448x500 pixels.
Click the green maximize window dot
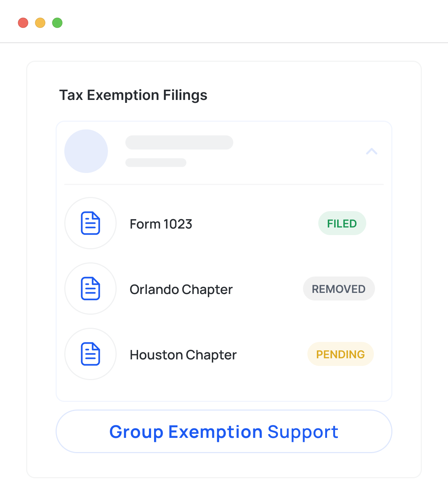click(57, 23)
